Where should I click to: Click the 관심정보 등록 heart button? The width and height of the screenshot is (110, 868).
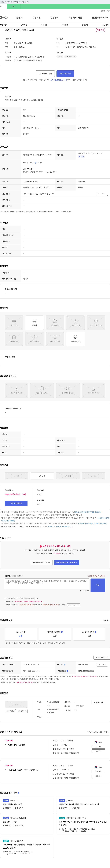tap(45, 73)
